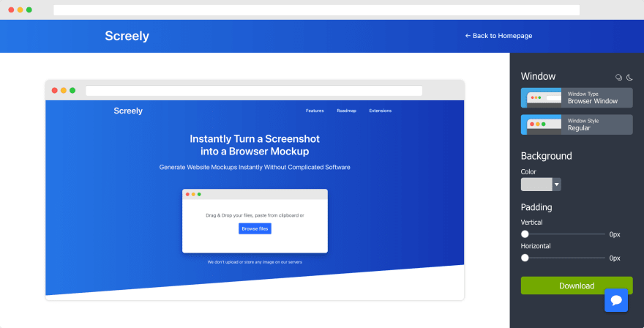Click the drag and drop upload box text

(x=255, y=215)
